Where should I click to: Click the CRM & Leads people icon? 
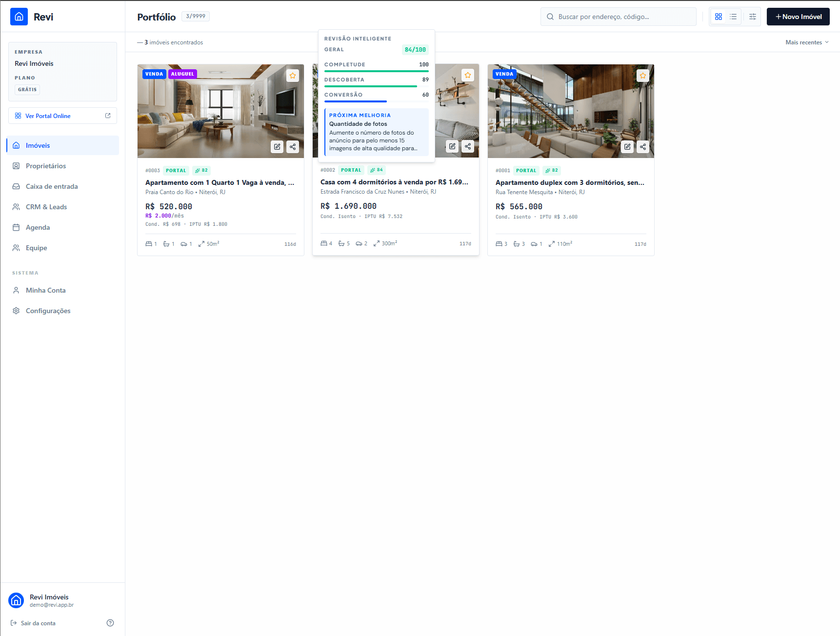pos(16,207)
